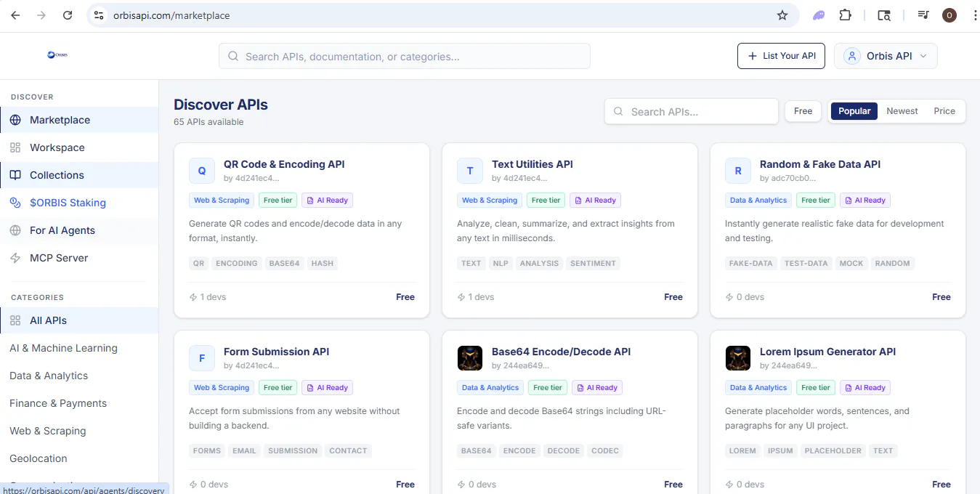Select the AI & Machine Learning category
Screen dimensions: 980x494
coord(63,348)
